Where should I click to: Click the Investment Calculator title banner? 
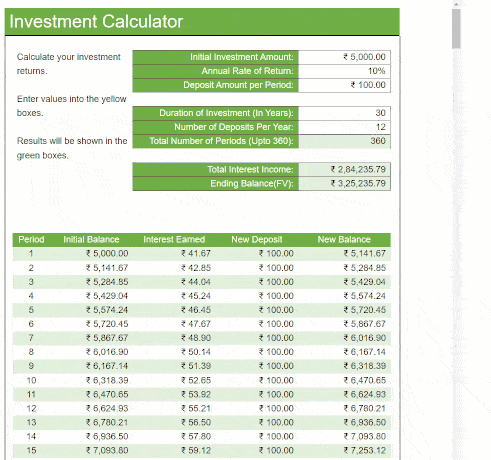pyautogui.click(x=202, y=22)
